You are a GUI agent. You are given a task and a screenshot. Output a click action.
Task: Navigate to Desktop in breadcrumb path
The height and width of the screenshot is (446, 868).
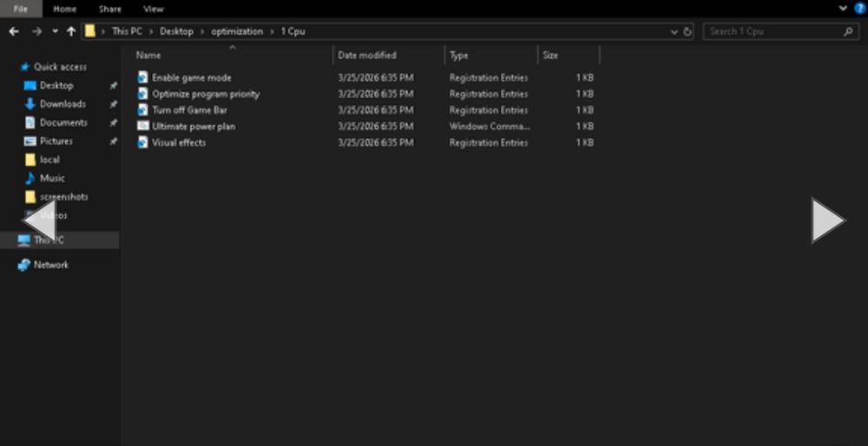[176, 31]
